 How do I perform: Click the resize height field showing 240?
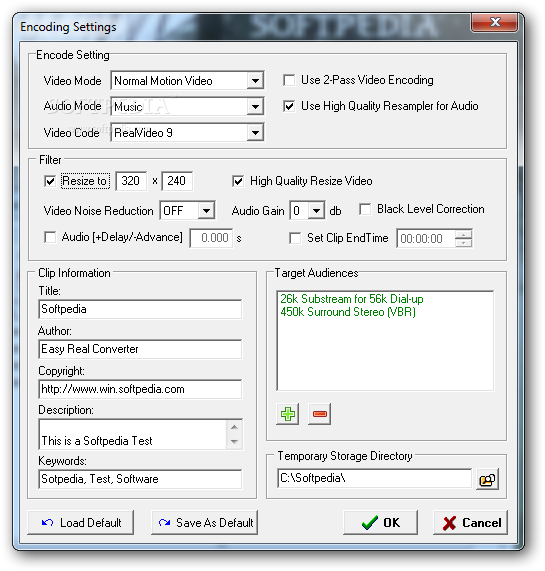point(177,181)
